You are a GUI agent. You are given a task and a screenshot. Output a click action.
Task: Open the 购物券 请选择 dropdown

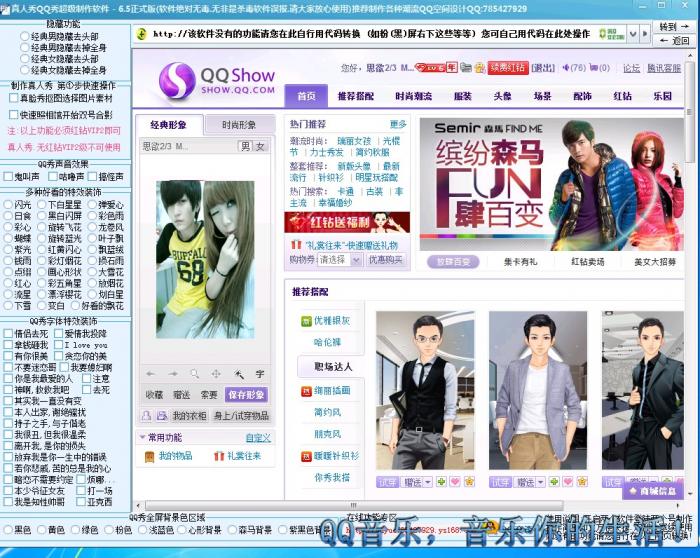click(x=339, y=259)
